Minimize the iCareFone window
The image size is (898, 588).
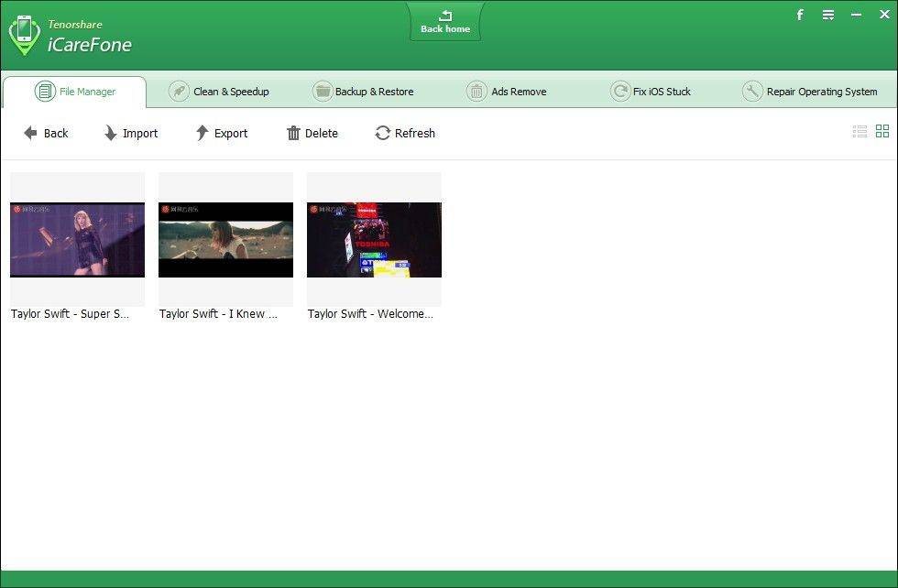click(x=856, y=15)
